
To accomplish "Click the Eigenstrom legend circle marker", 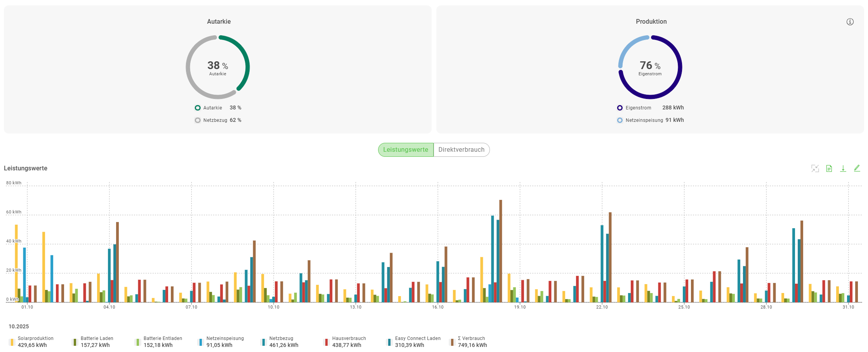I will (620, 108).
